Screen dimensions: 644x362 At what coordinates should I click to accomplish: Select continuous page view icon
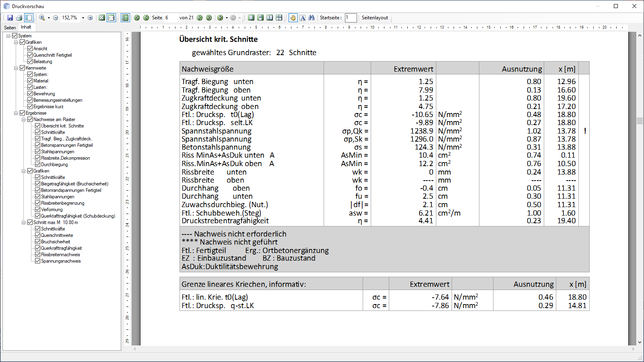click(260, 18)
